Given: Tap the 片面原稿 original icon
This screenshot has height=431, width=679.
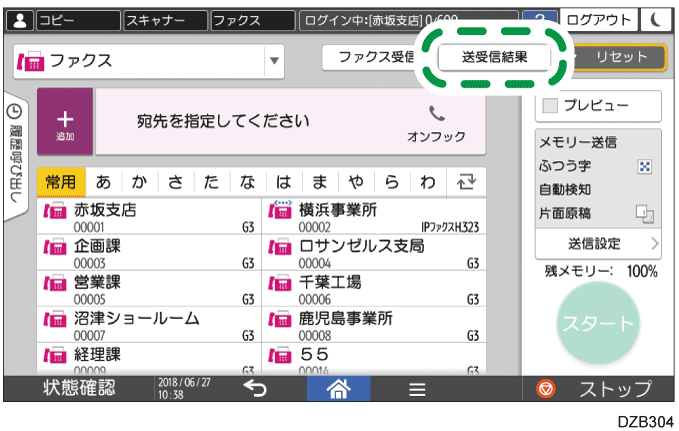Looking at the screenshot, I should [645, 214].
